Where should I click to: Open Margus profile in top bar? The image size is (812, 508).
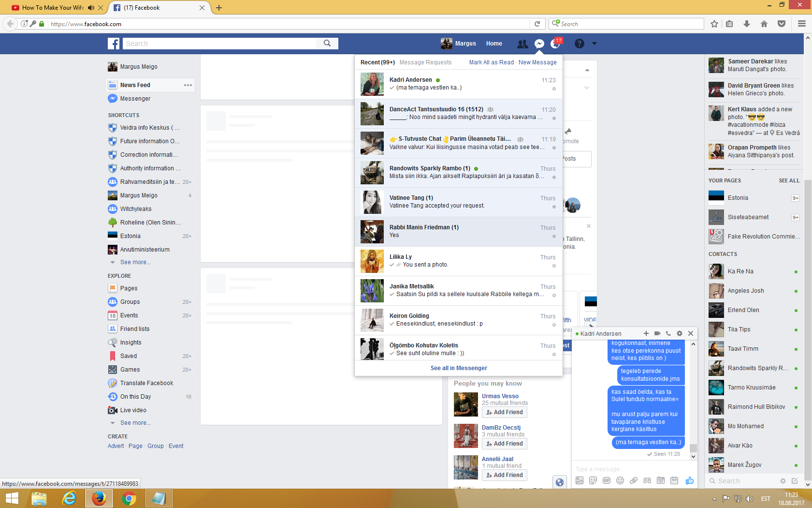coord(458,44)
